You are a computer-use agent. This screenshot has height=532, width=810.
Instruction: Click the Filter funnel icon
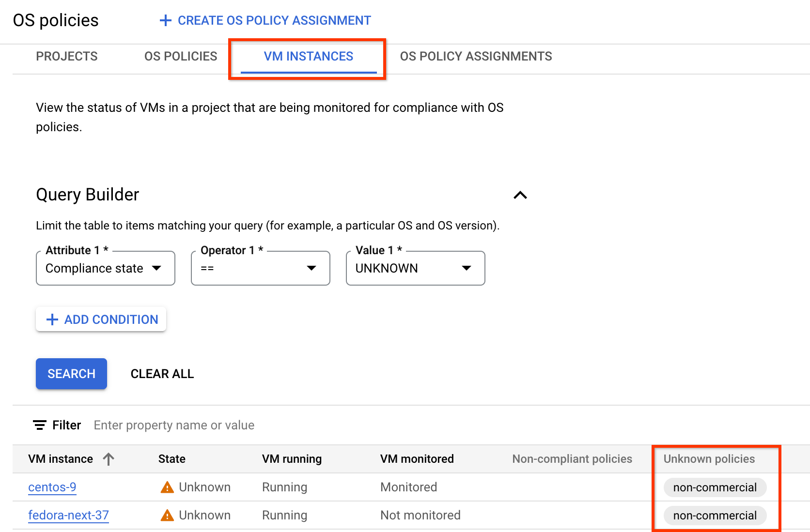tap(40, 425)
